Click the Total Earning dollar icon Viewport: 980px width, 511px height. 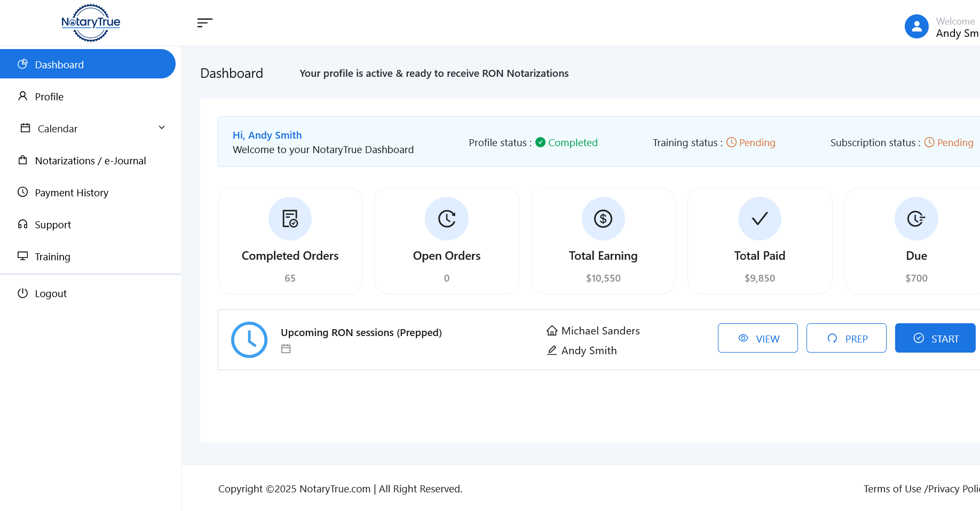pos(603,219)
